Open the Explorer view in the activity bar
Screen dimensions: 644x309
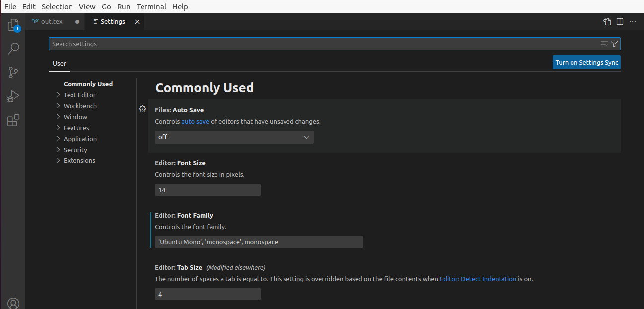point(13,24)
